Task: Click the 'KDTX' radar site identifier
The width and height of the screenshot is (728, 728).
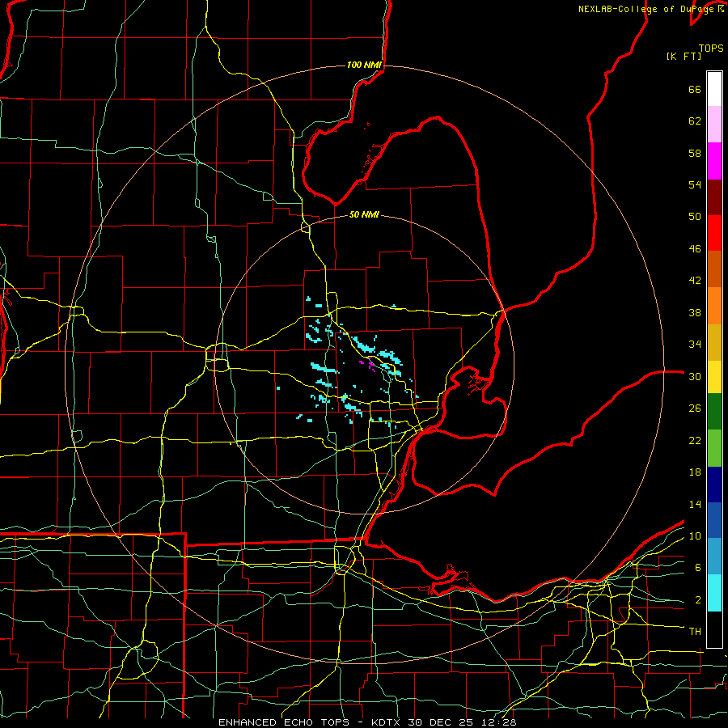Action: (x=387, y=722)
